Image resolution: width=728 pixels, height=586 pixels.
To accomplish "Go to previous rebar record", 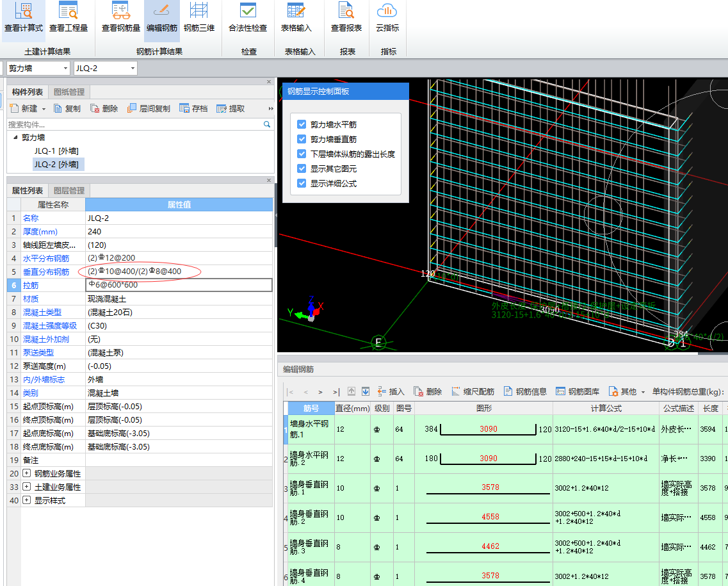I will tap(305, 392).
